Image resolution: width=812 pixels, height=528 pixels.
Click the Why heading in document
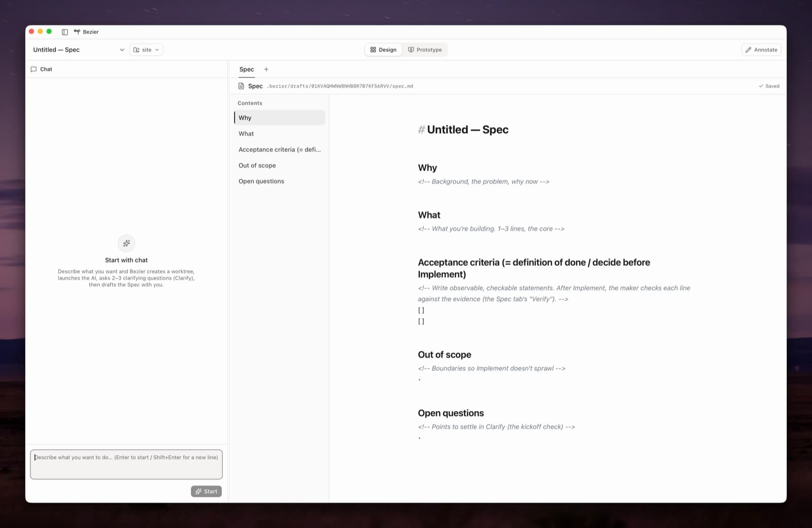(427, 168)
